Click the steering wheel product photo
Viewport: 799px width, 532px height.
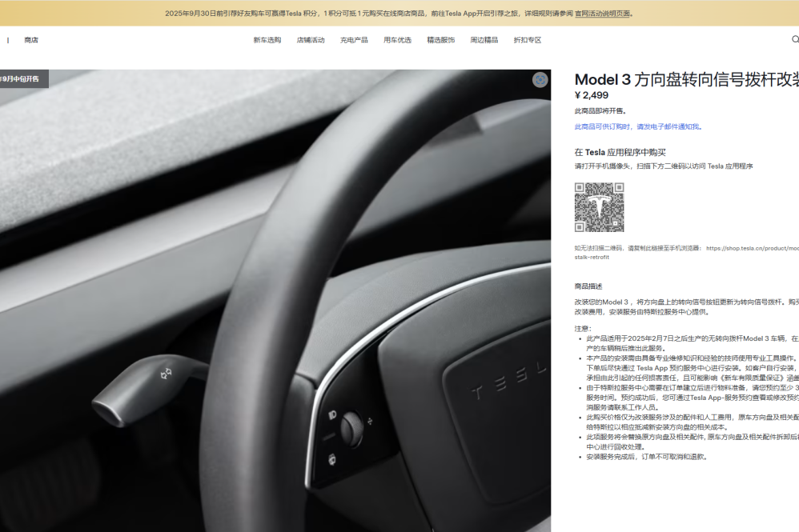point(275,304)
